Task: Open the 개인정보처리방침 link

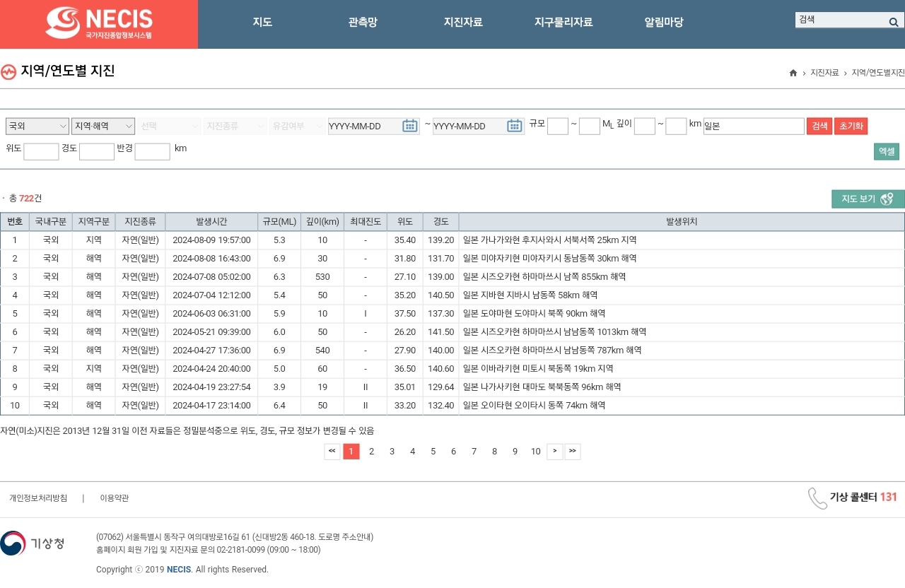Action: [x=38, y=498]
